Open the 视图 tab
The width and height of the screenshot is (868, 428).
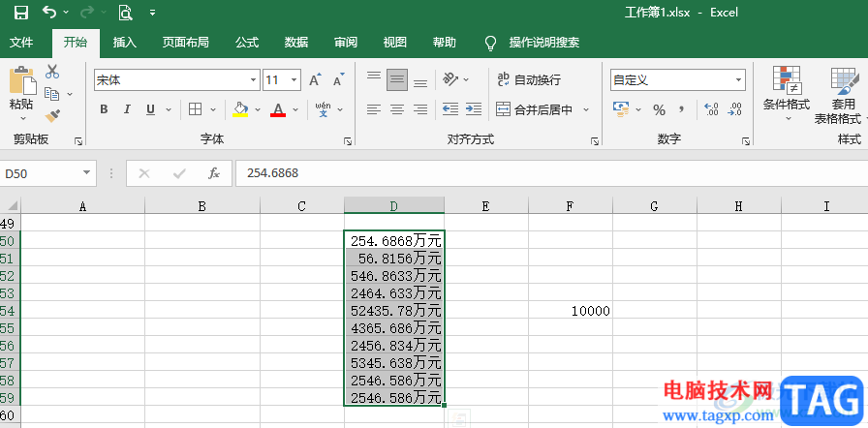coord(394,43)
